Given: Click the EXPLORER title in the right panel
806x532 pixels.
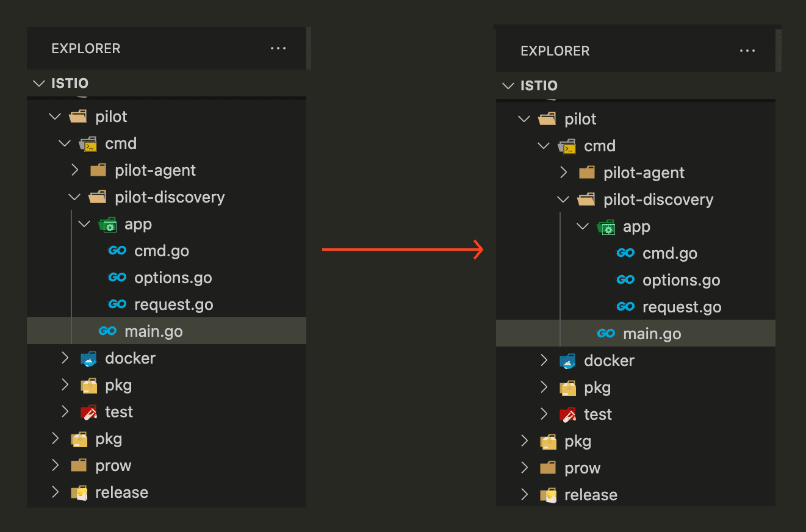Looking at the screenshot, I should pos(555,51).
